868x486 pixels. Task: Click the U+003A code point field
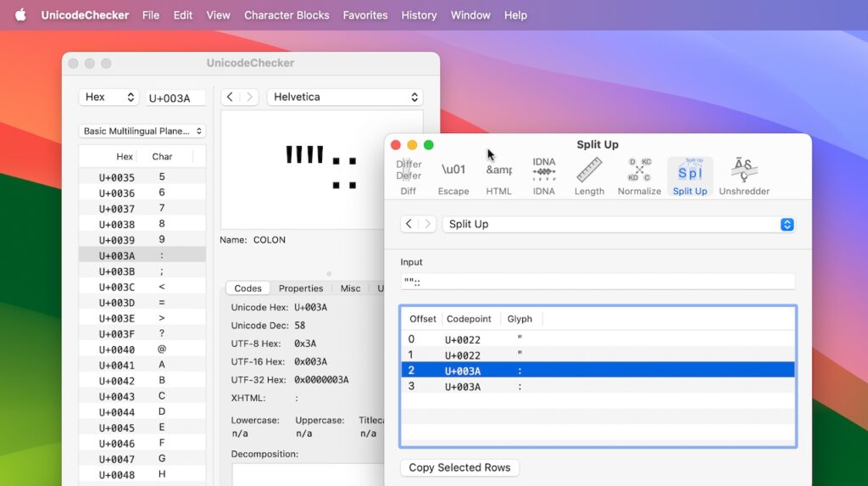175,98
